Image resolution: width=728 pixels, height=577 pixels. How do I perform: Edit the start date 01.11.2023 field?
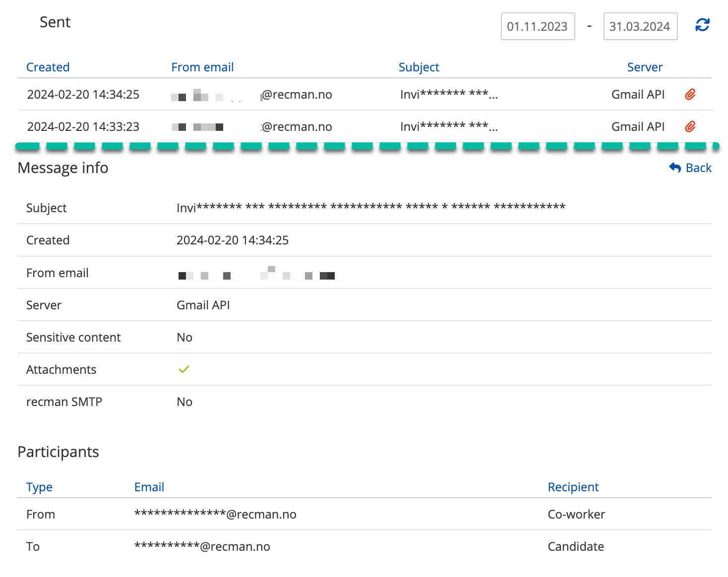click(x=538, y=26)
